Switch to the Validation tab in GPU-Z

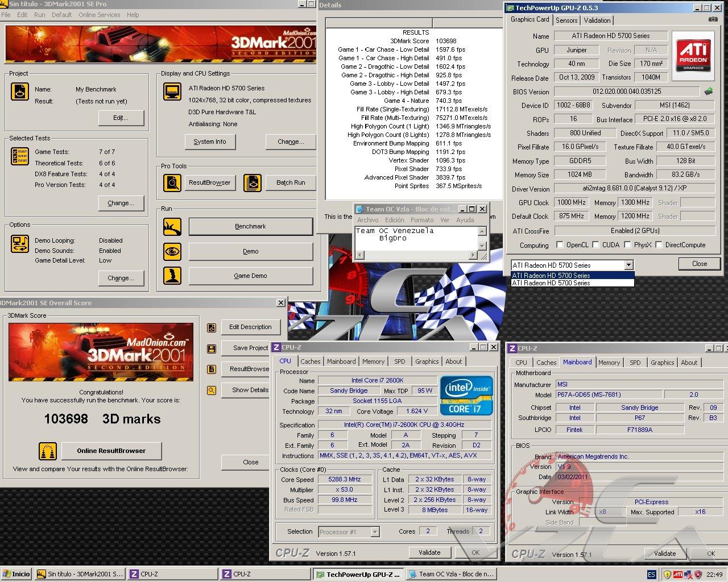tap(597, 20)
